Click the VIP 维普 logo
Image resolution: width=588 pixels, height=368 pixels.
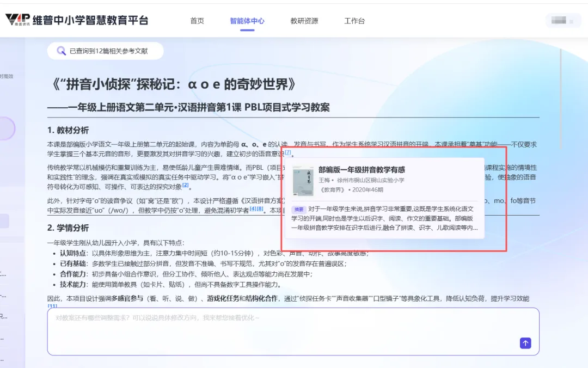pyautogui.click(x=17, y=20)
